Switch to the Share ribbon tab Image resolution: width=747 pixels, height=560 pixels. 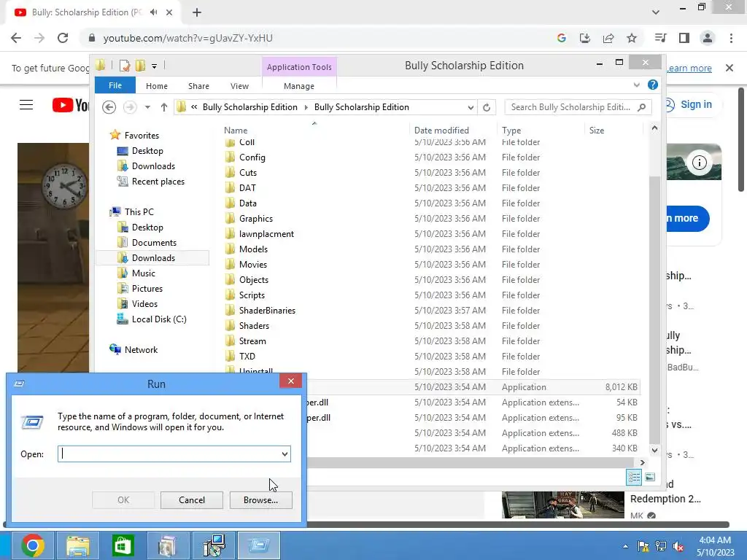point(198,86)
